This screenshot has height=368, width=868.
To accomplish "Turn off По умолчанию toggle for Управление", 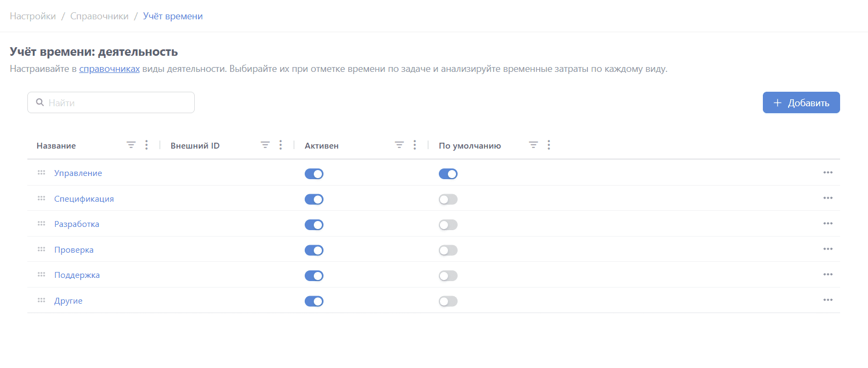I will pyautogui.click(x=448, y=174).
